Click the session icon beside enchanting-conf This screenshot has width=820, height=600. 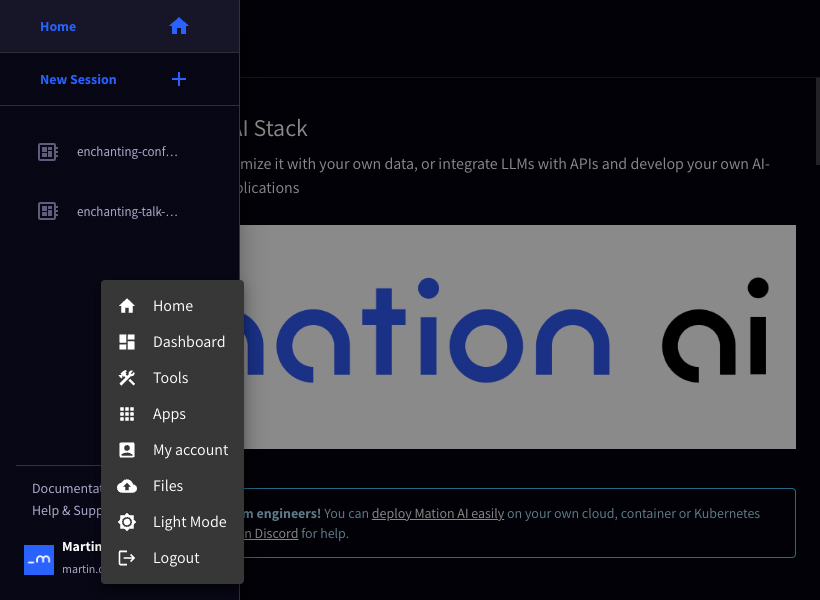[x=48, y=152]
